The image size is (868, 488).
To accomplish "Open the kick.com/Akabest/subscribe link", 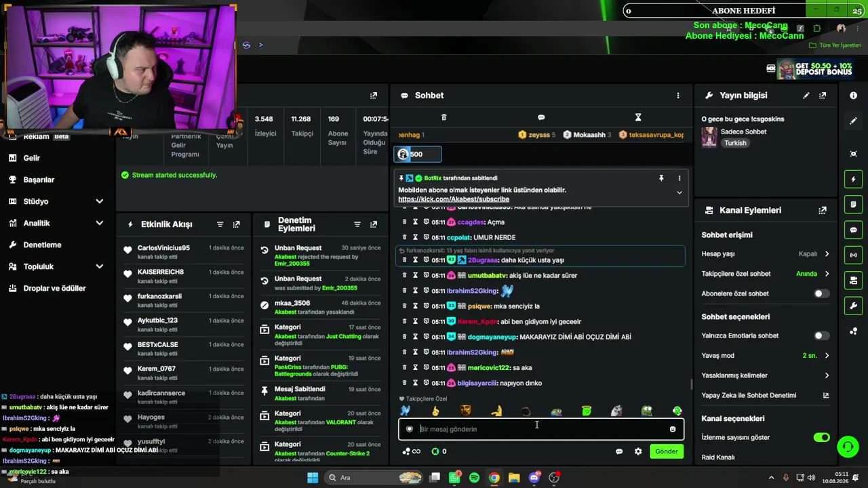I will coord(454,199).
